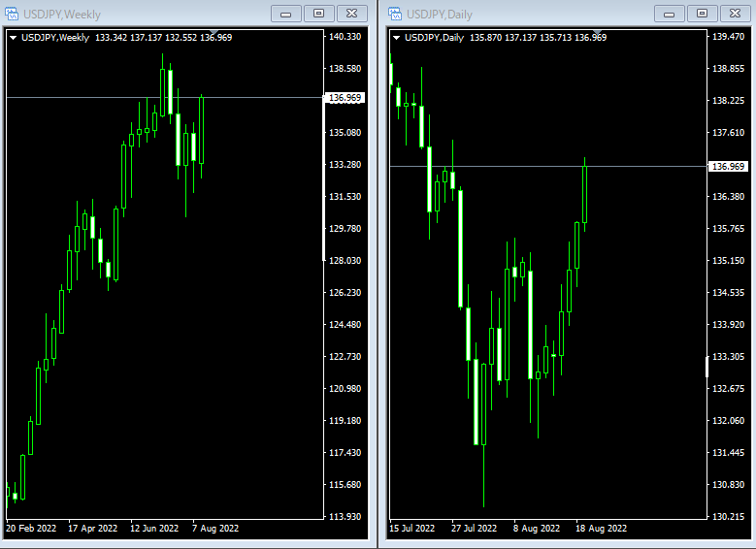The width and height of the screenshot is (756, 549).
Task: Click the Daily OHLC header 135.870 137.137 values
Action: [x=503, y=38]
